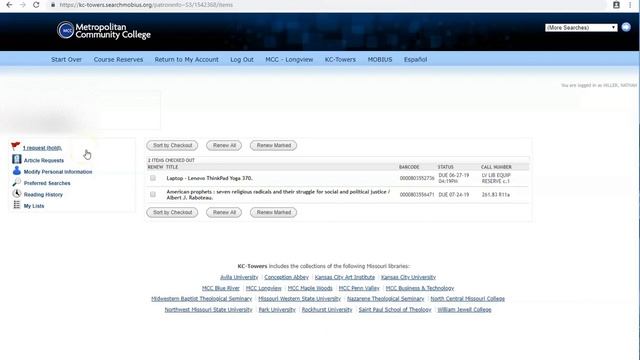
Task: Open the Reading History link
Action: [x=43, y=195]
